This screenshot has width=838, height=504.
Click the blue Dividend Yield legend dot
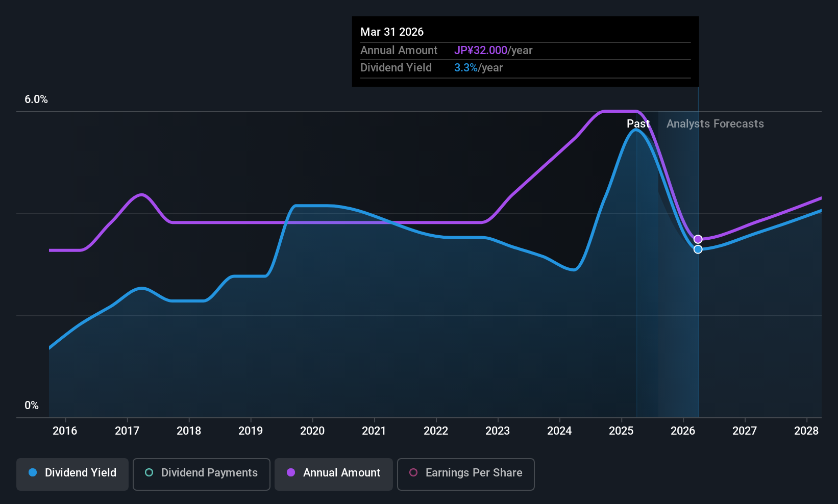(33, 472)
